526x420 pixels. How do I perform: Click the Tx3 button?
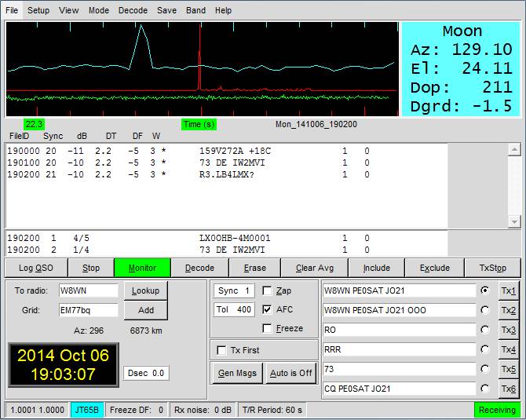click(x=509, y=330)
